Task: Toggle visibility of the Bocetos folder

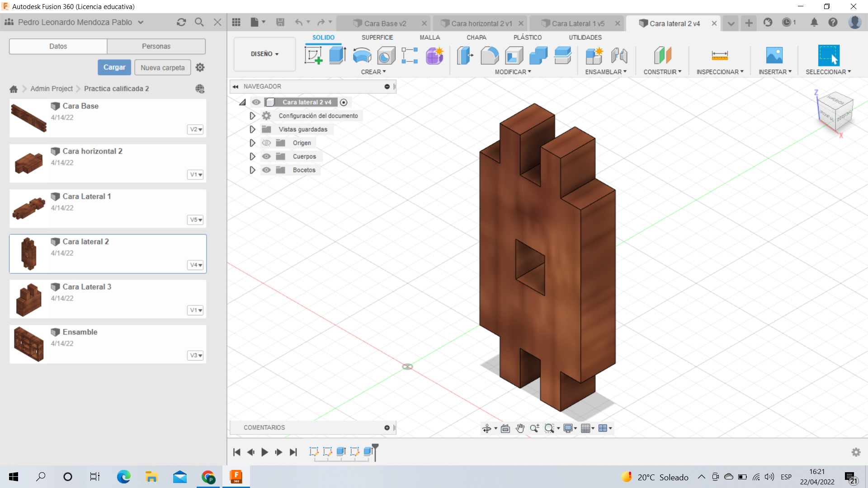Action: pyautogui.click(x=266, y=170)
